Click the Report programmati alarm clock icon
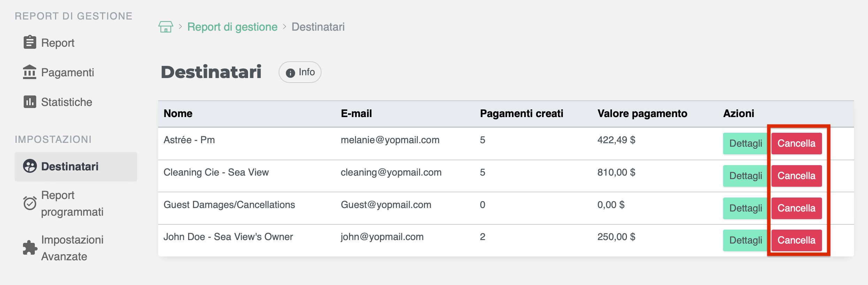 (x=30, y=203)
